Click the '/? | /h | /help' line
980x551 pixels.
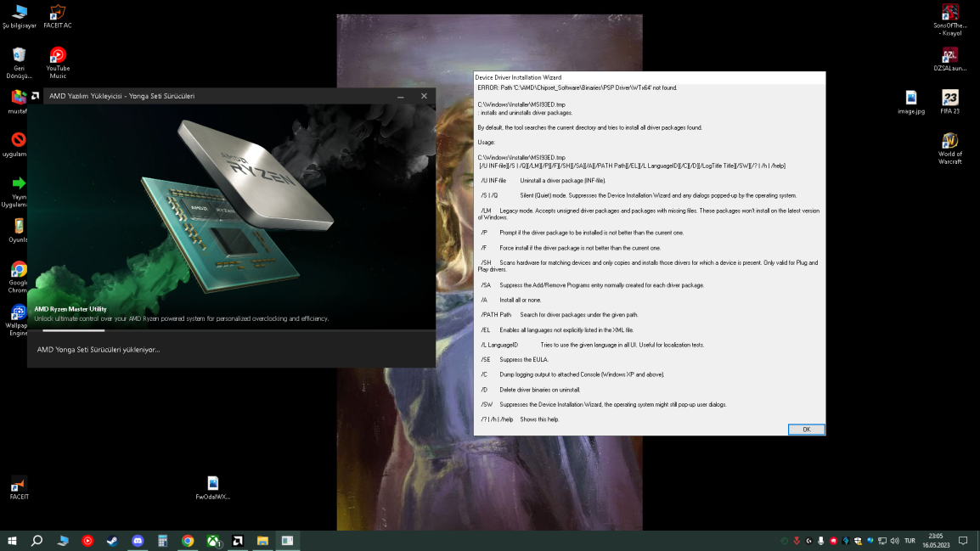(x=520, y=419)
